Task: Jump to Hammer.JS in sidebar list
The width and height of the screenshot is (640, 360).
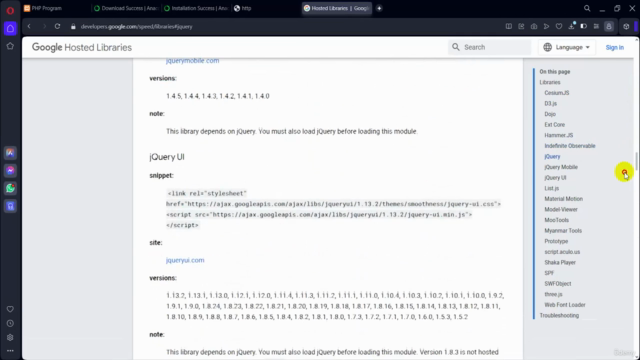Action: click(559, 135)
